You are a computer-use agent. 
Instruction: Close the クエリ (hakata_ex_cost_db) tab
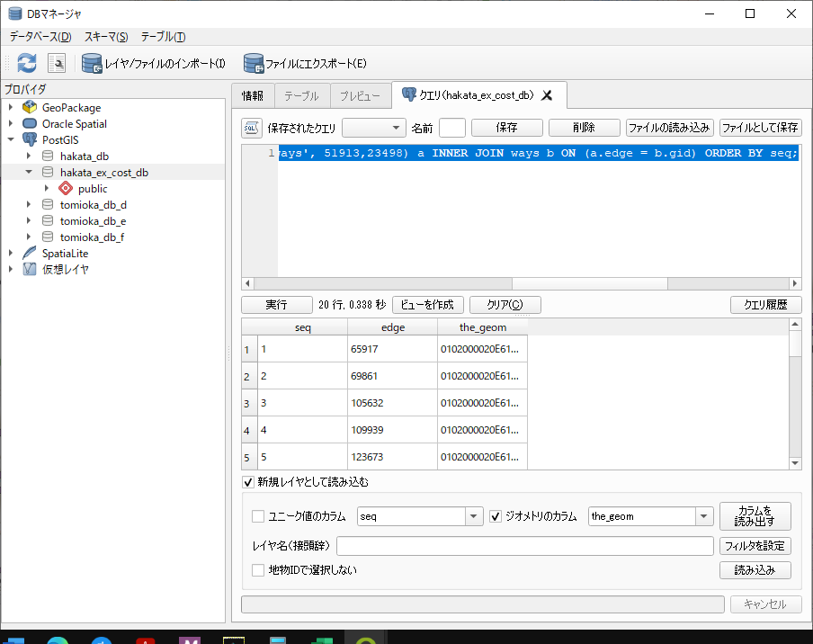546,95
